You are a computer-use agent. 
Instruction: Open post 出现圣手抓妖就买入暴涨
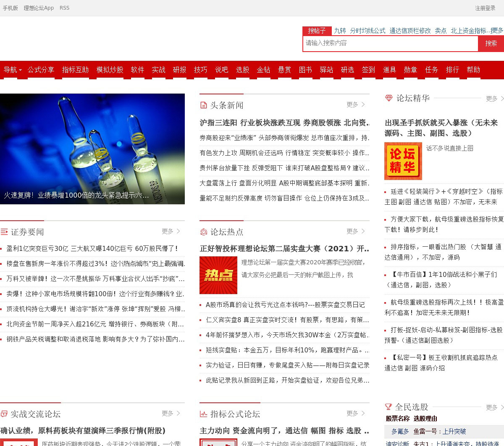click(x=441, y=128)
